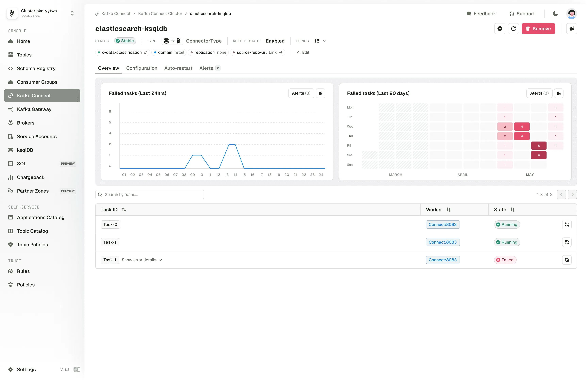This screenshot has width=588, height=380.
Task: Switch to the Configuration tab
Action: [x=142, y=68]
